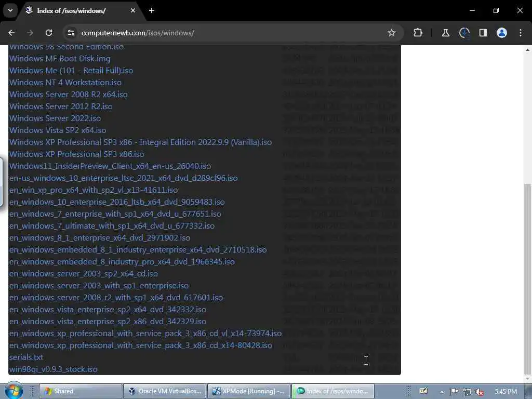Download Windows11_InsiderPreview_Client_x64 iso
532x399 pixels.
(110, 166)
